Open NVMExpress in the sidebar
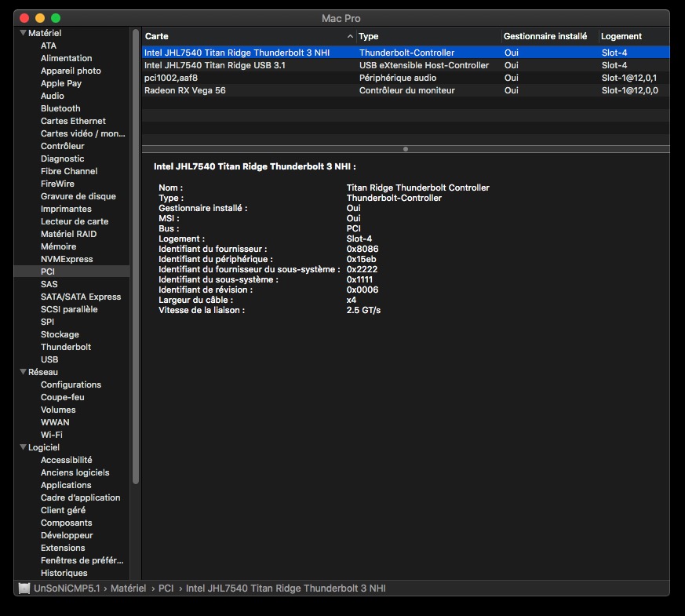Screen dimensions: 685x616 point(67,259)
